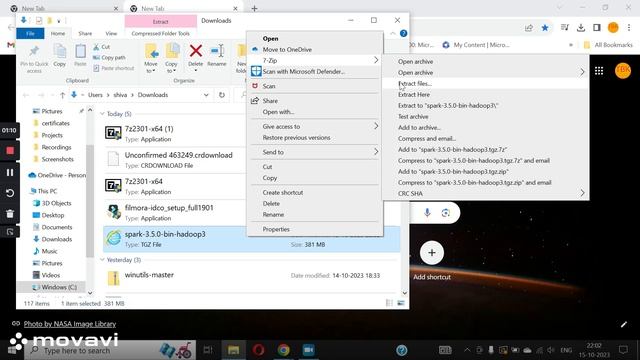
Task: Click the All Bookmarks folder
Action: click(x=608, y=45)
